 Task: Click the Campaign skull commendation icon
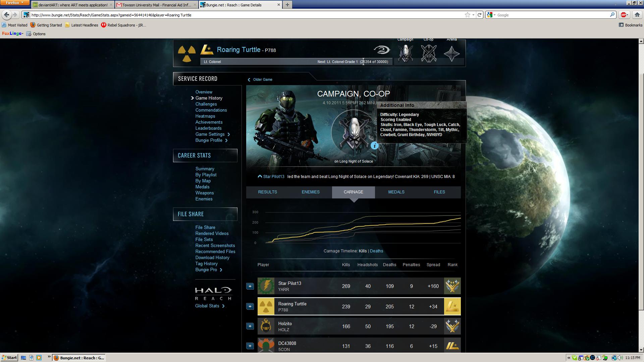click(x=405, y=53)
